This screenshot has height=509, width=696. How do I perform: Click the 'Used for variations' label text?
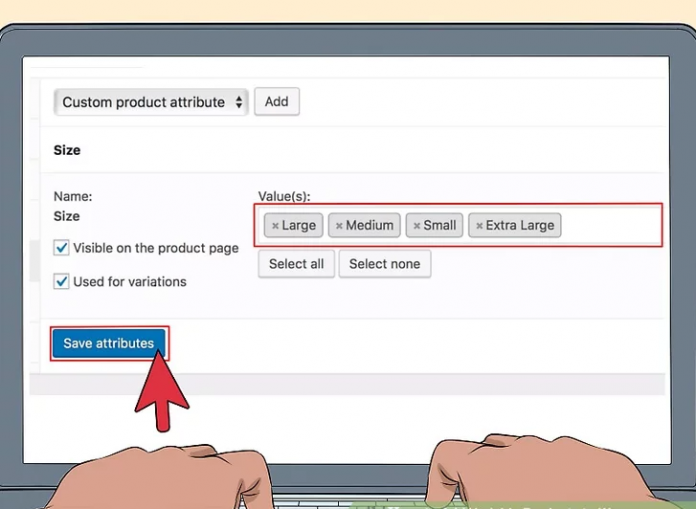point(130,282)
